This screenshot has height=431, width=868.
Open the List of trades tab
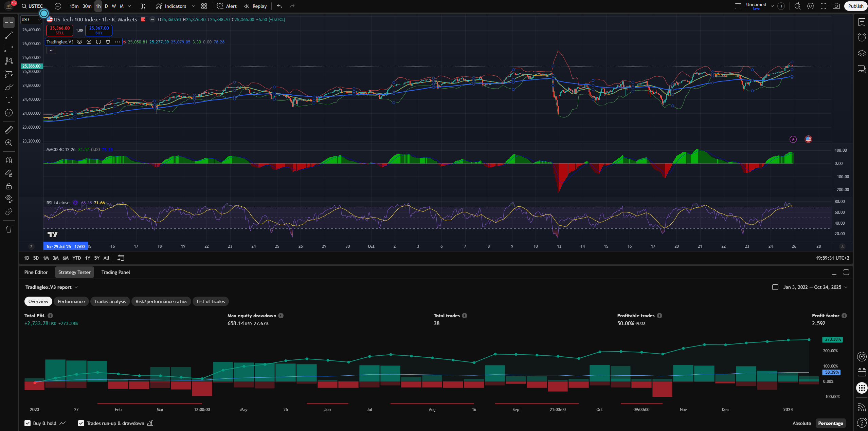tap(211, 301)
